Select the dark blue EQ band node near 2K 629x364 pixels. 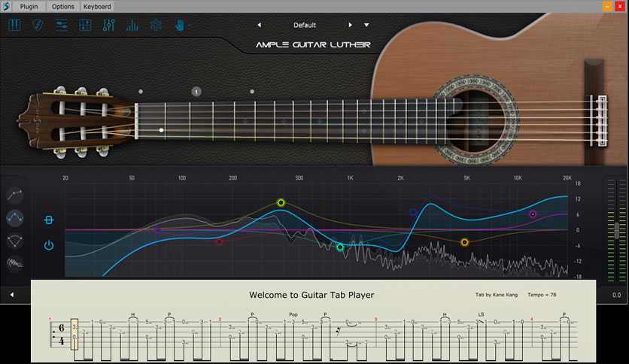point(413,211)
